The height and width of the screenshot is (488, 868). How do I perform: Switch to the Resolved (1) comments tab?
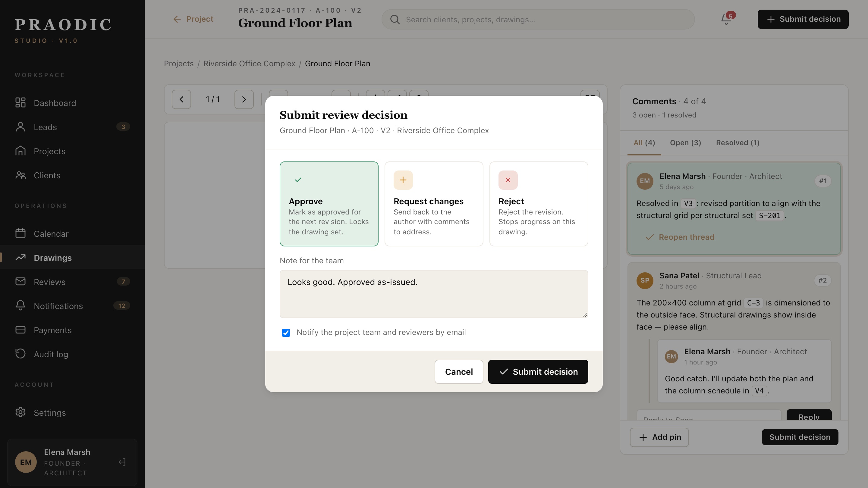[x=737, y=143]
